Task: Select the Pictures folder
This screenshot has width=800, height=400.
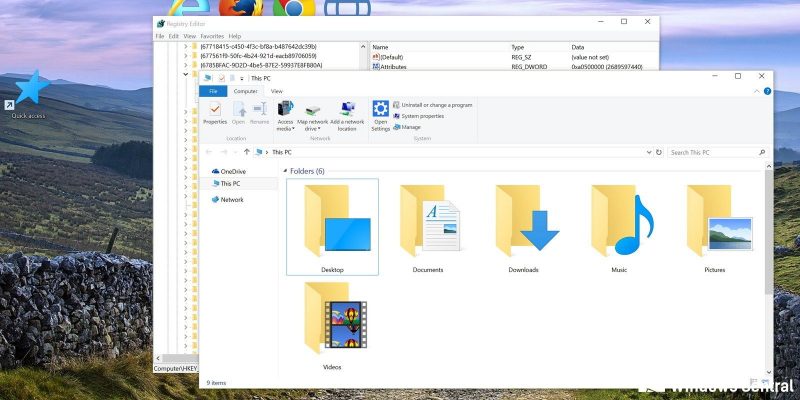Action: coord(714,222)
